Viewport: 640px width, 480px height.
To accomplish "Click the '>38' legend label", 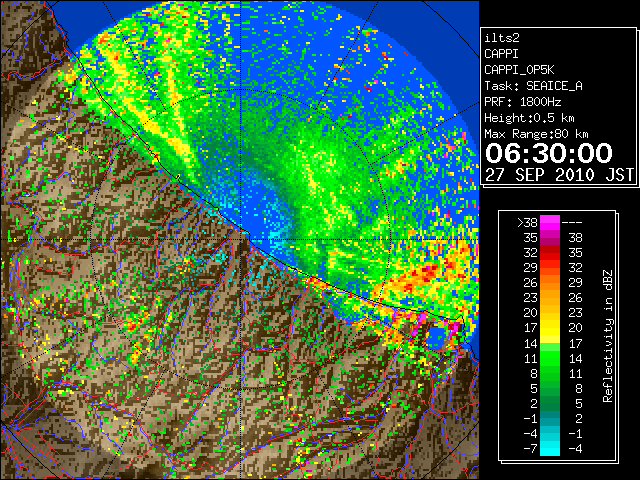I will pyautogui.click(x=527, y=223).
